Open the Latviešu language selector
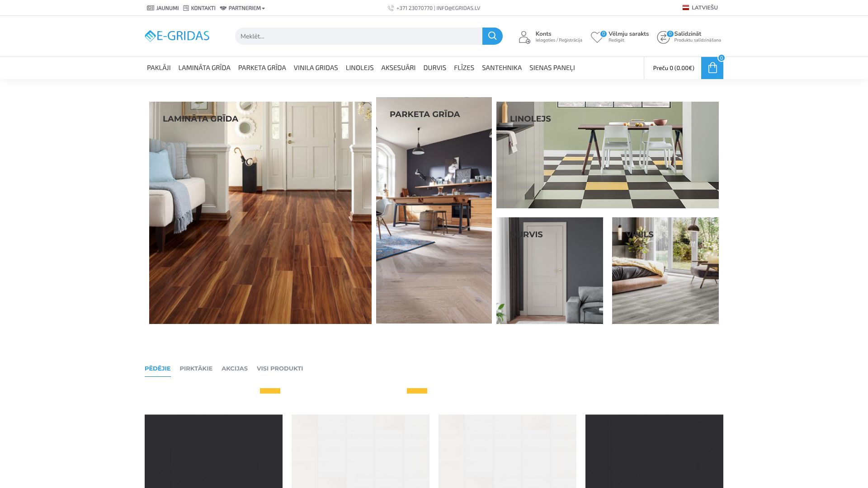 [700, 8]
